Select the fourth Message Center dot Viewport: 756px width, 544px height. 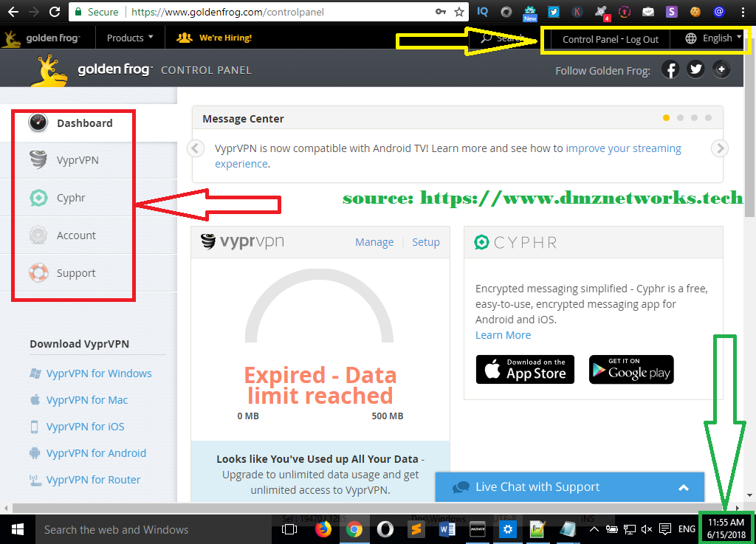pyautogui.click(x=708, y=117)
